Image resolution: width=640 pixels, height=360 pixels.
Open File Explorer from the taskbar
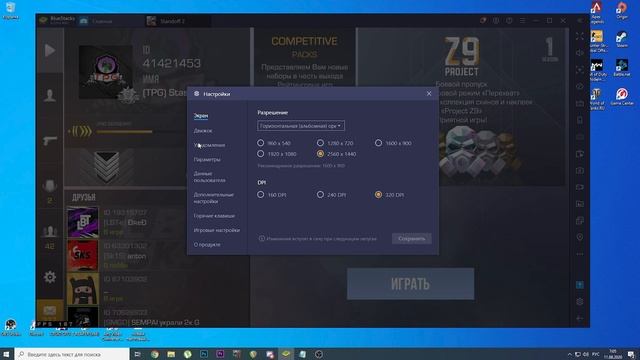point(171,354)
